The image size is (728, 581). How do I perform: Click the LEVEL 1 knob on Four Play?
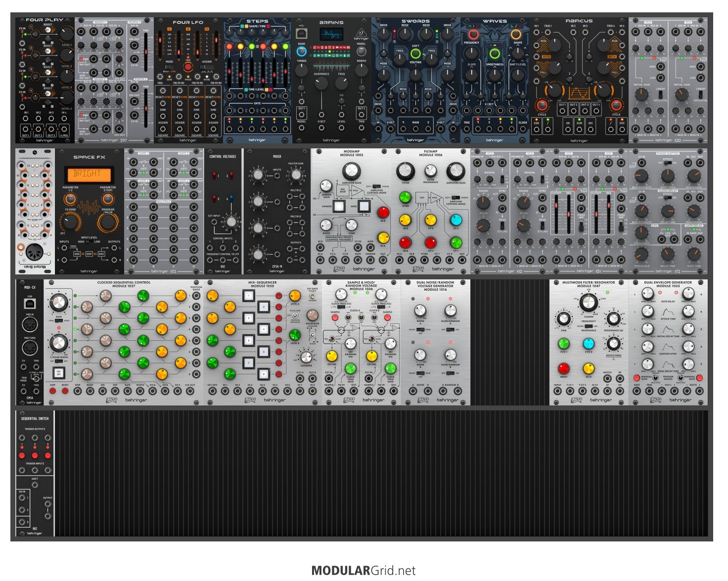coord(66,34)
